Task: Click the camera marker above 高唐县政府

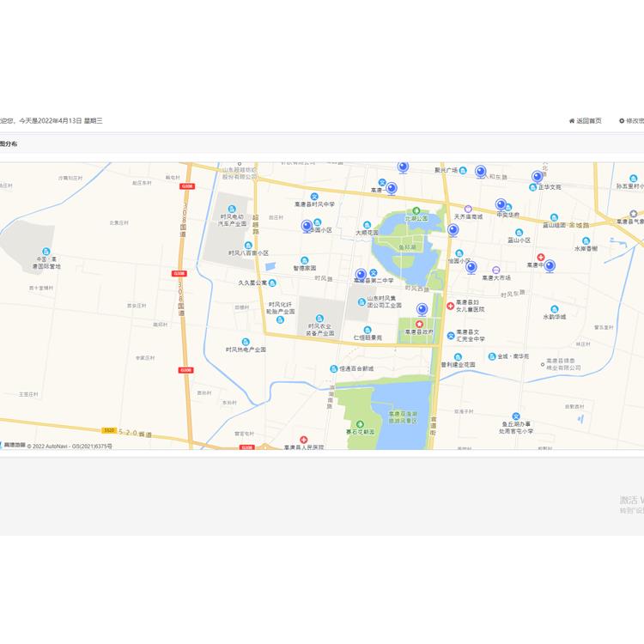Action: coord(422,309)
